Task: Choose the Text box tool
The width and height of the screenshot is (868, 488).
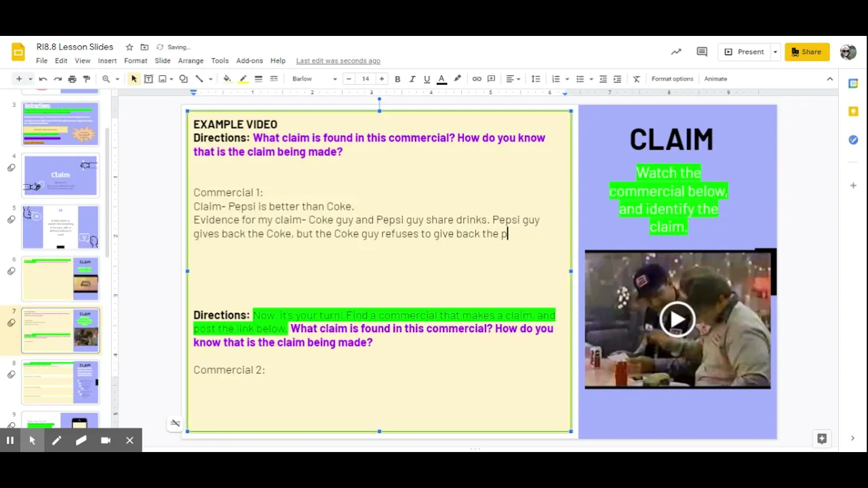Action: pos(149,79)
